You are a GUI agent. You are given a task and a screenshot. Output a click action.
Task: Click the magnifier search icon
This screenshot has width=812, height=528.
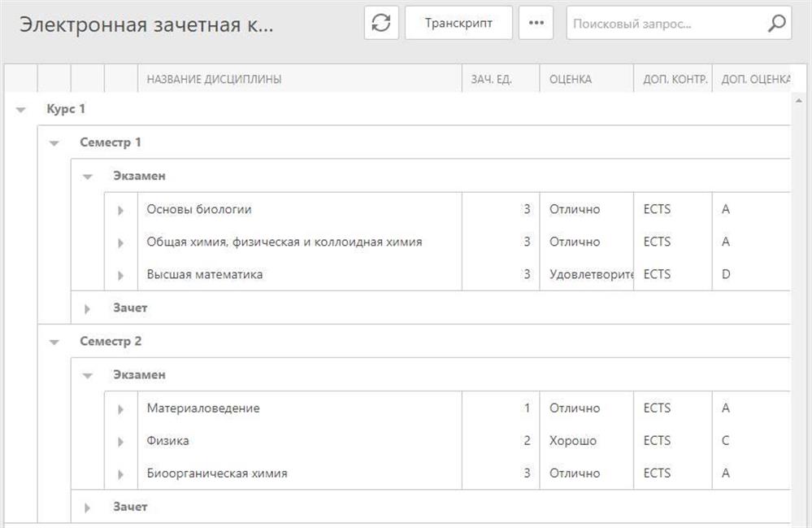pos(777,23)
